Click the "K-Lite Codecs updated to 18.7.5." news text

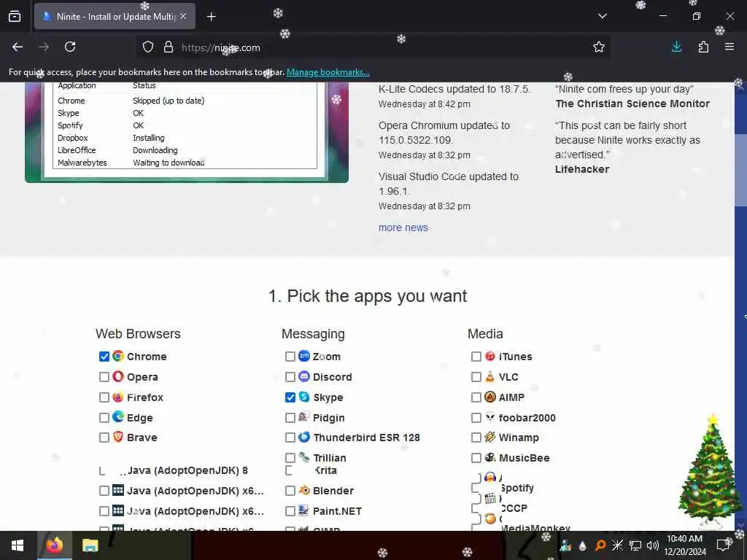coord(454,89)
